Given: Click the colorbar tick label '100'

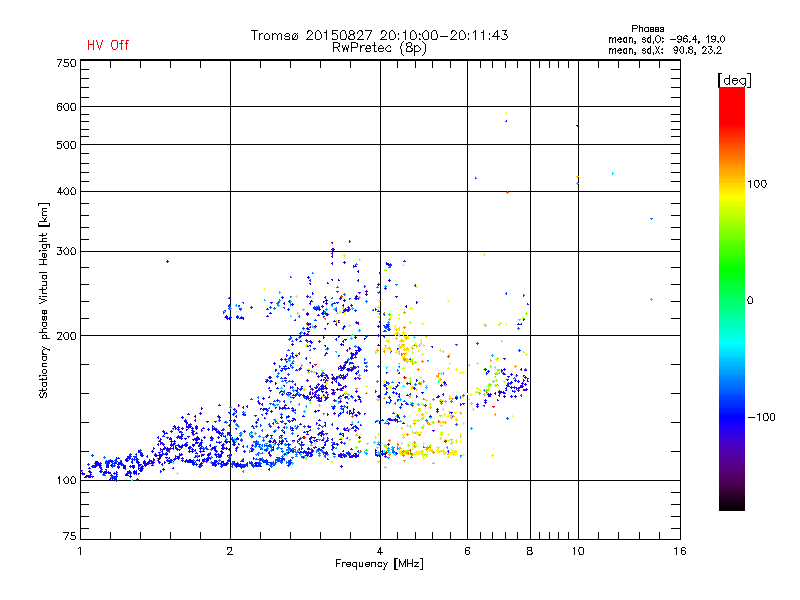Looking at the screenshot, I should coord(757,184).
